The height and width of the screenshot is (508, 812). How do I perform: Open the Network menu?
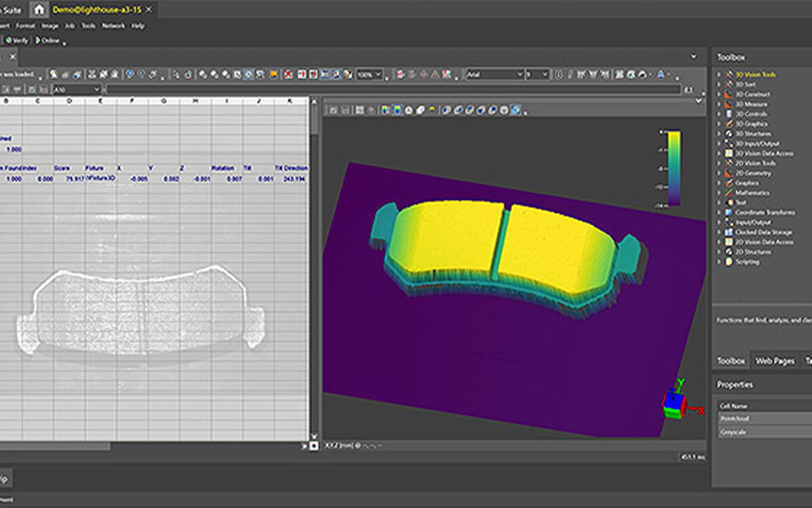pyautogui.click(x=114, y=26)
